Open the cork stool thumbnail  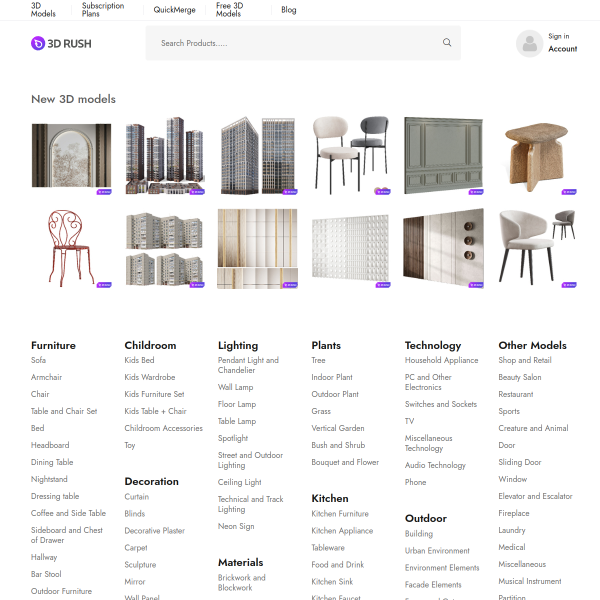[538, 156]
